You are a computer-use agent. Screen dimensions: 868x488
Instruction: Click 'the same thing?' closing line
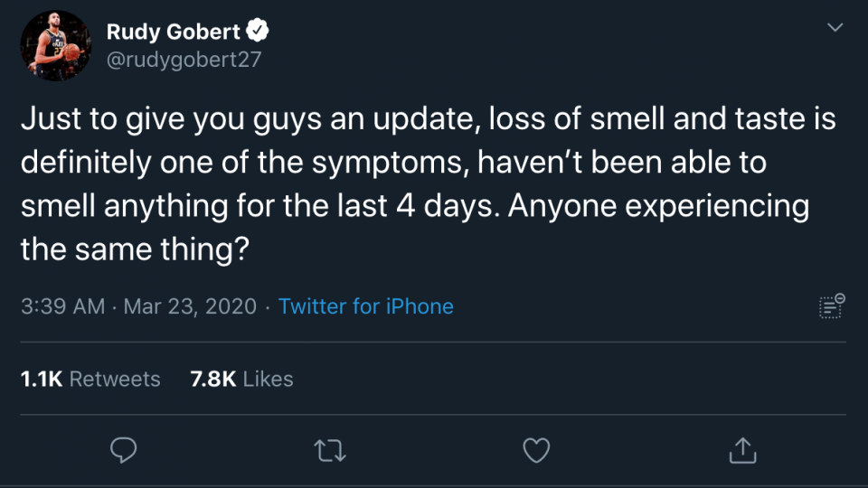(x=135, y=249)
